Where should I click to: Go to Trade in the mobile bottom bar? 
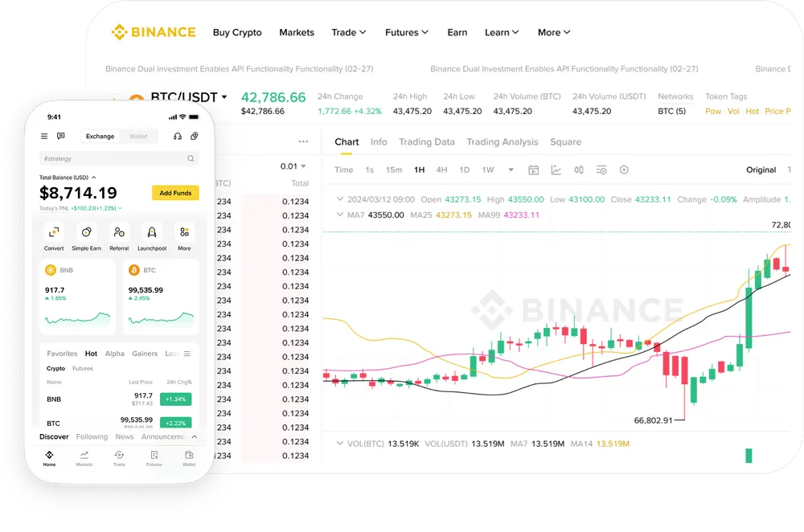point(119,458)
